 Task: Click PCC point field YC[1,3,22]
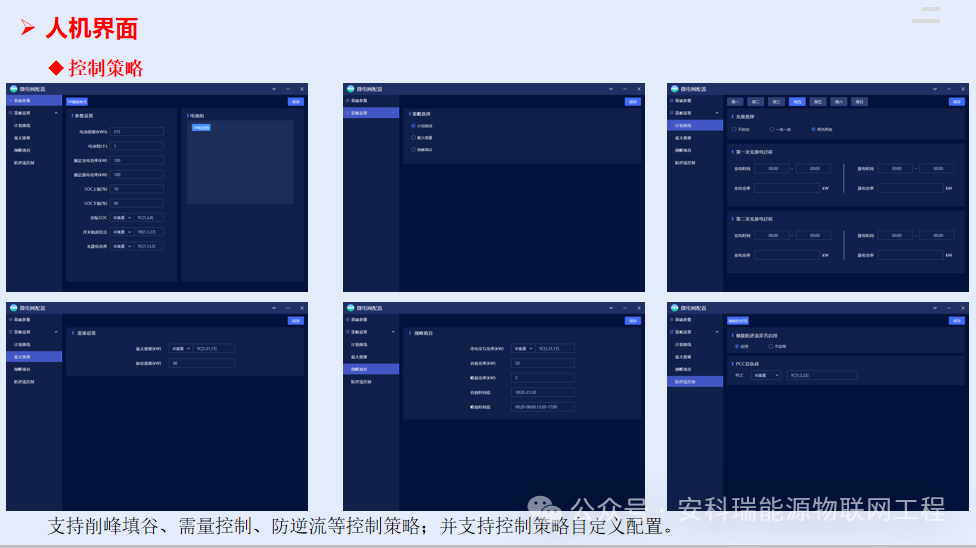[822, 376]
